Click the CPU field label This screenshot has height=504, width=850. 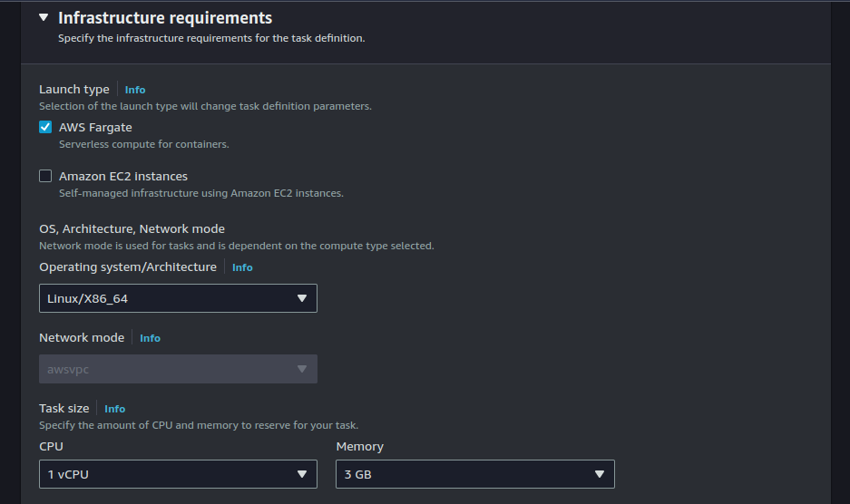tap(51, 447)
